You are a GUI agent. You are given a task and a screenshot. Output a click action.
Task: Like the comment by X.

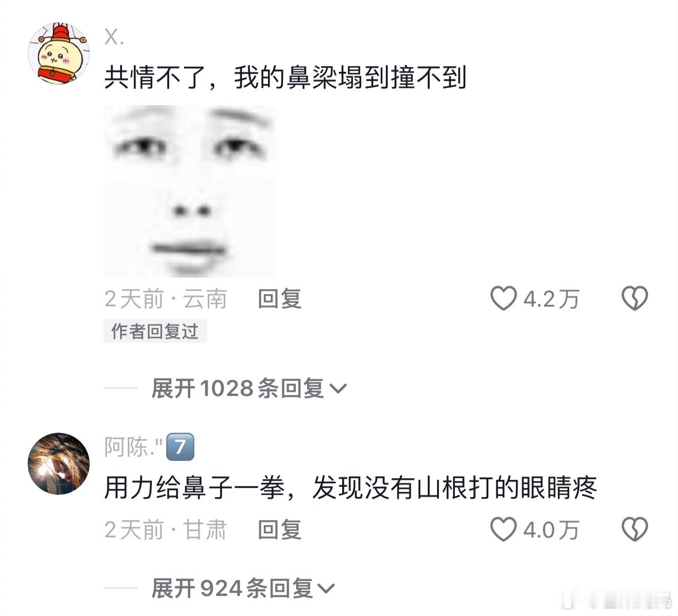click(503, 298)
